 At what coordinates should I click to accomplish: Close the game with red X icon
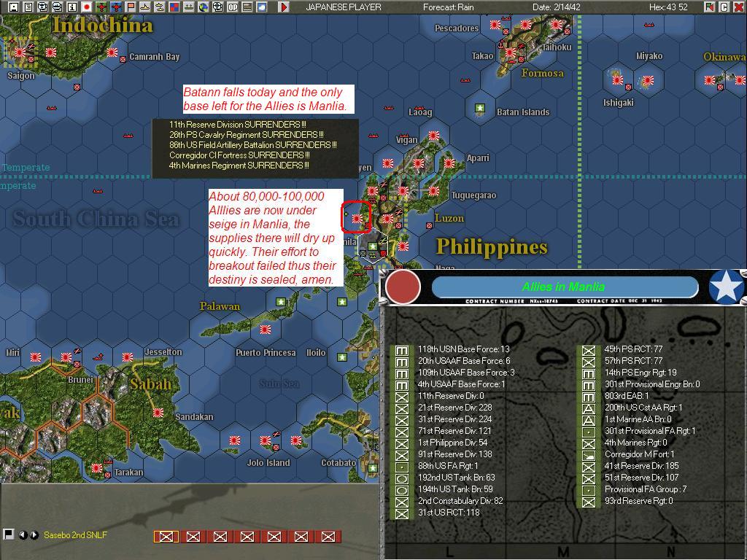[x=739, y=7]
